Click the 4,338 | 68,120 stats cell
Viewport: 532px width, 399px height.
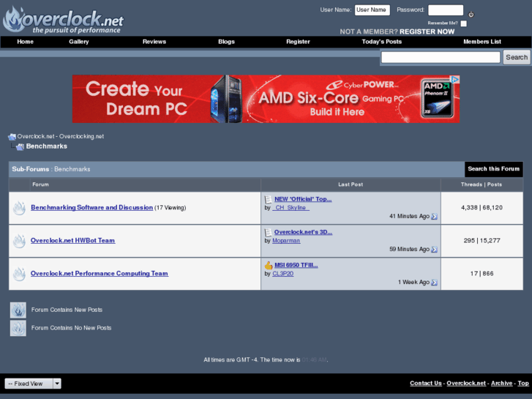click(x=482, y=207)
